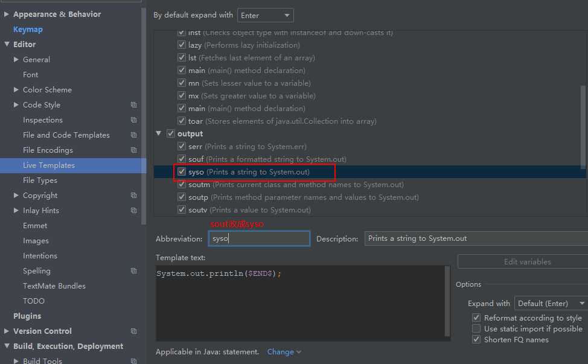Select Live Templates in sidebar
588x364 pixels.
pos(73,165)
